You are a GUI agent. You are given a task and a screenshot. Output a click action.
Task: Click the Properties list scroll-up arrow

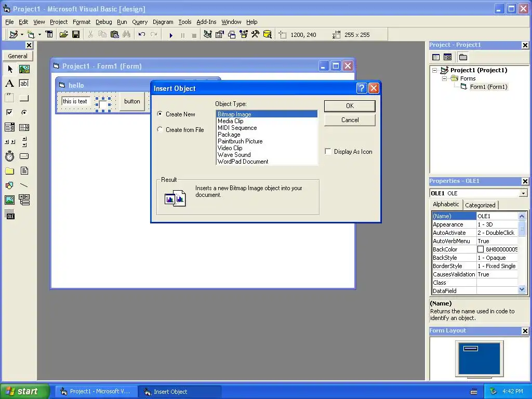(x=522, y=216)
